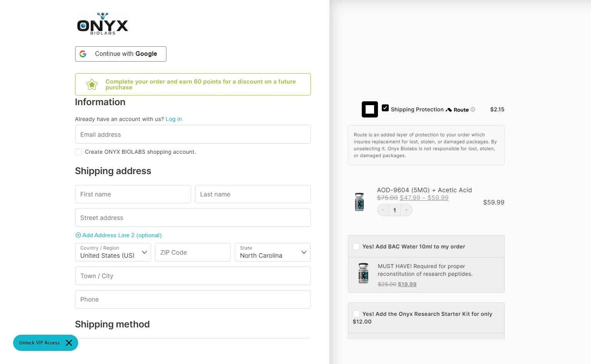The width and height of the screenshot is (591, 364).
Task: Increase AOD-9604 quantity with plus button
Action: 406,210
